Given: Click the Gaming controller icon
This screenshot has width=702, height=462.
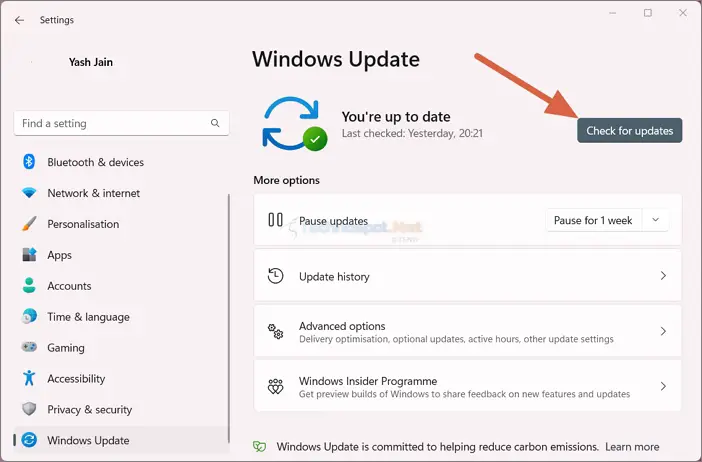Looking at the screenshot, I should point(29,347).
